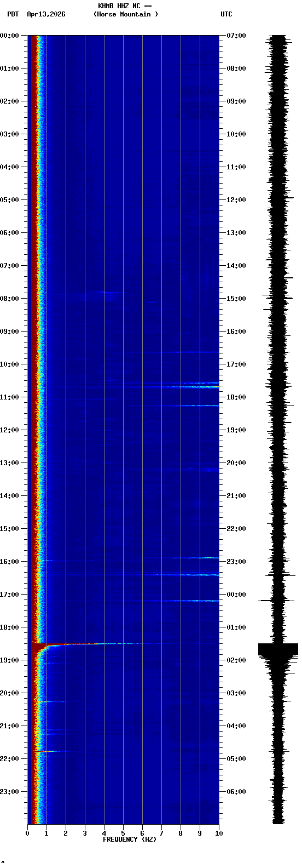
Task: Click the UTC time label '18:00'
Action: click(x=236, y=397)
